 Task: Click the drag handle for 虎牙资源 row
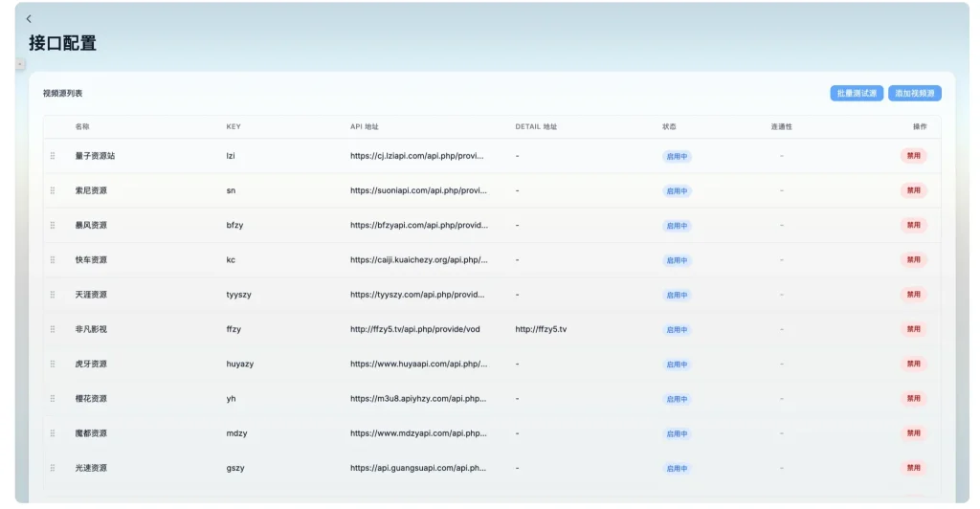point(53,364)
